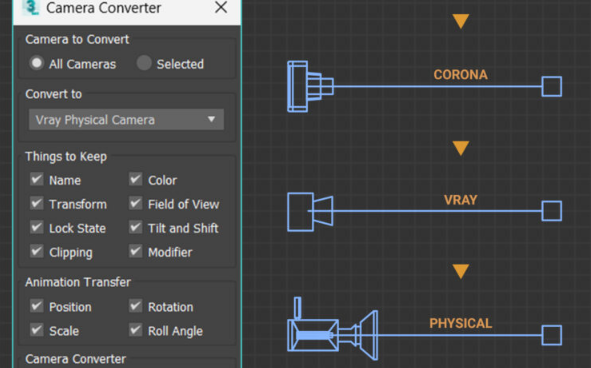Toggle the Transform checkbox
This screenshot has height=368, width=591.
[x=37, y=204]
